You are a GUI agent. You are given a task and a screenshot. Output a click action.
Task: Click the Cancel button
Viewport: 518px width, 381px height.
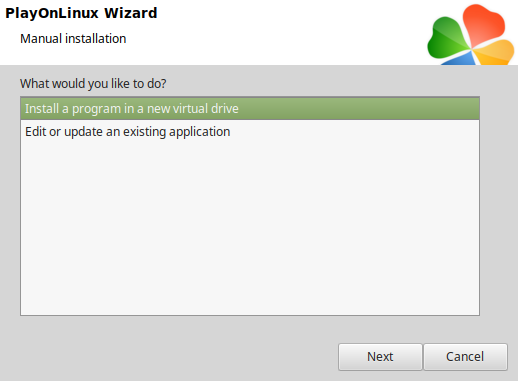pyautogui.click(x=465, y=357)
